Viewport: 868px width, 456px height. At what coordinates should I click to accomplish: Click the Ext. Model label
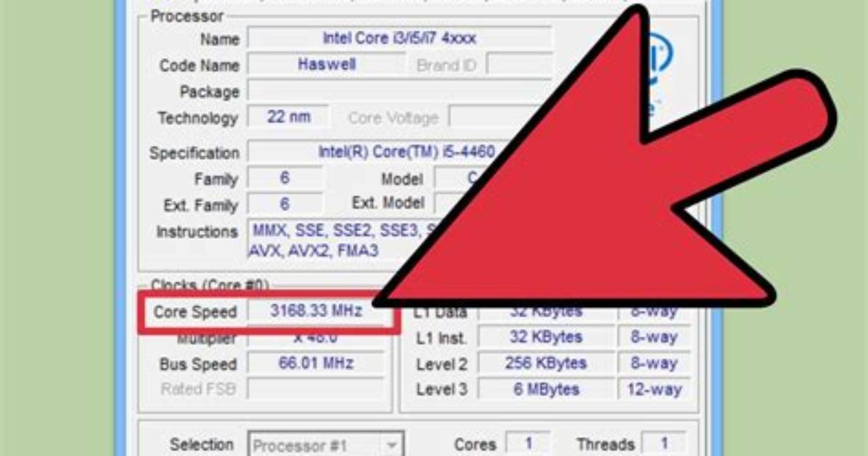(388, 203)
